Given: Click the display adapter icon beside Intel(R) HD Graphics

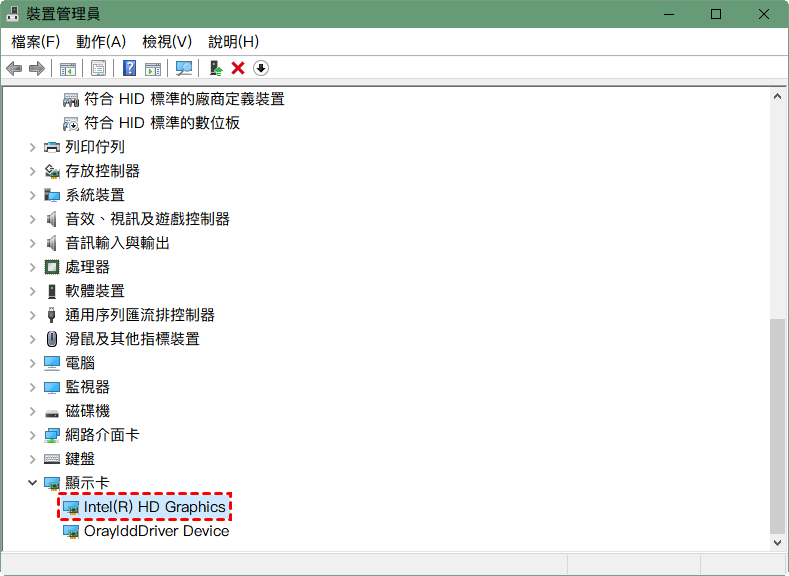Looking at the screenshot, I should coord(71,508).
